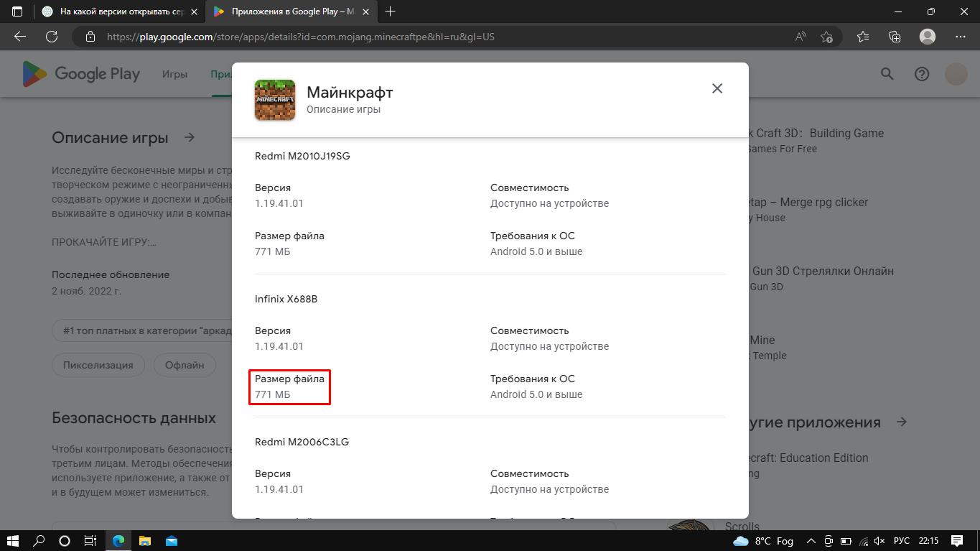Open Google Play search

(887, 73)
